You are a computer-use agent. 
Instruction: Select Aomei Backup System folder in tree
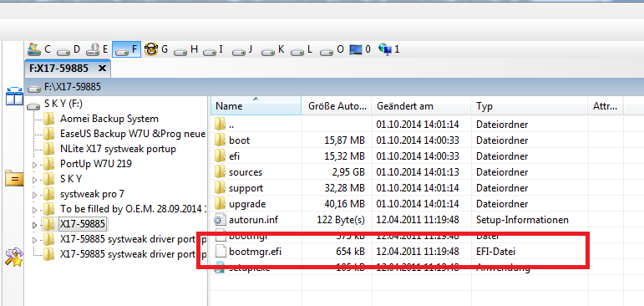[109, 119]
